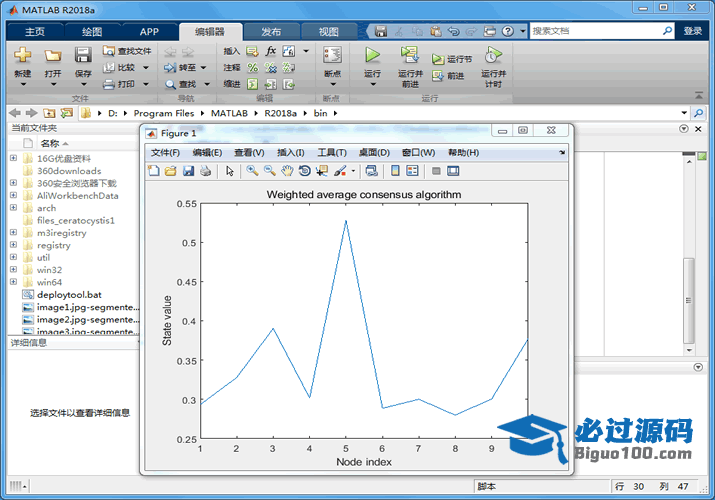The width and height of the screenshot is (715, 500).
Task: Click the Go To (转至) button
Action: (181, 67)
